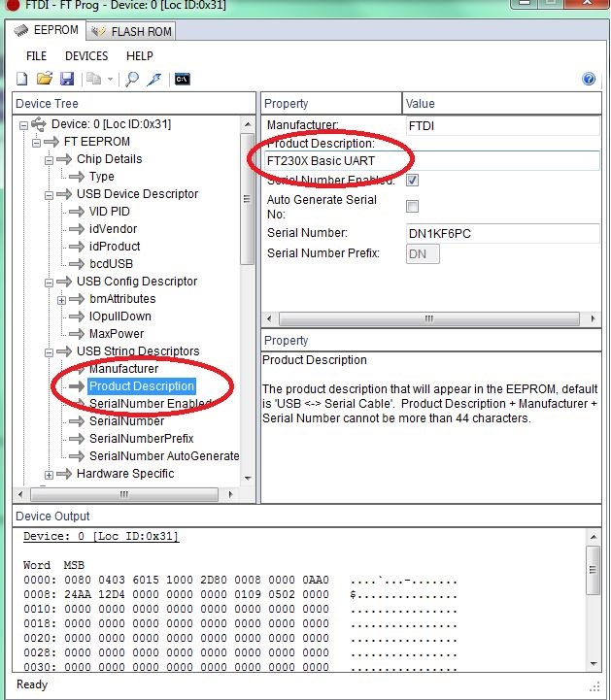The image size is (611, 700).
Task: Collapse the Device: 0 tree node
Action: click(23, 125)
